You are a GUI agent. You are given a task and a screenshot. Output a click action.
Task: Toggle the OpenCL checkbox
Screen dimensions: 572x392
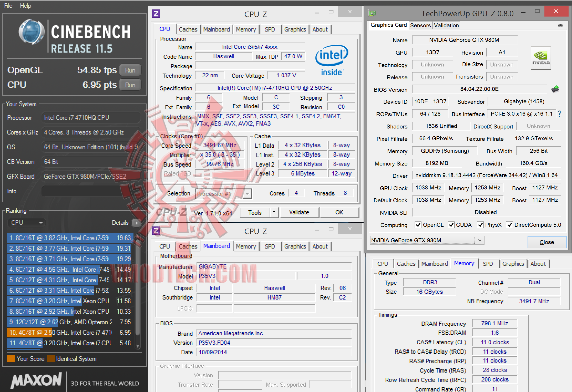click(418, 225)
